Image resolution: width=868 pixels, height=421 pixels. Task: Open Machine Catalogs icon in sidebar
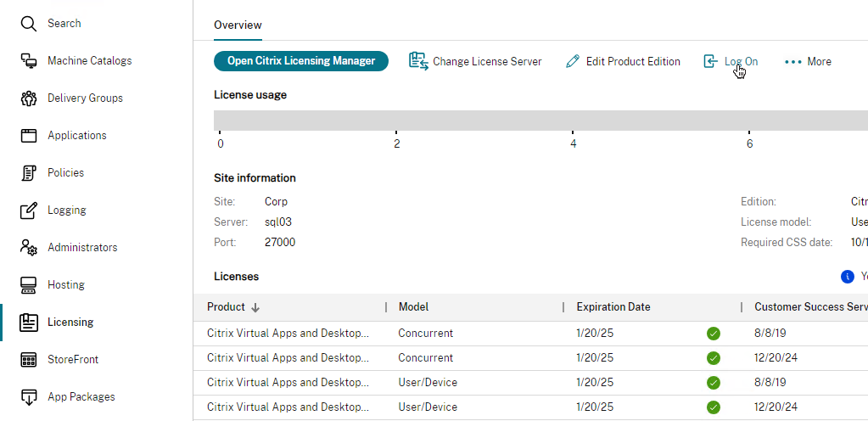29,61
